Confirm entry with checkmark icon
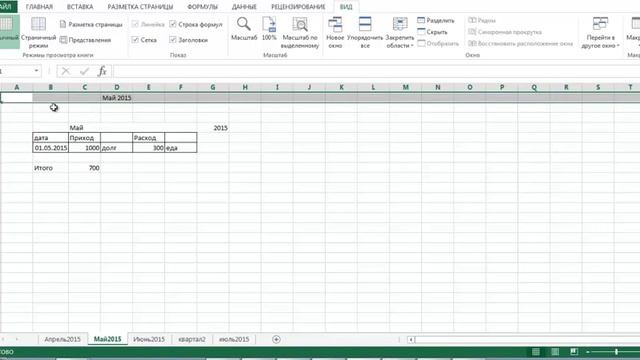This screenshot has width=640, height=360. tap(84, 71)
